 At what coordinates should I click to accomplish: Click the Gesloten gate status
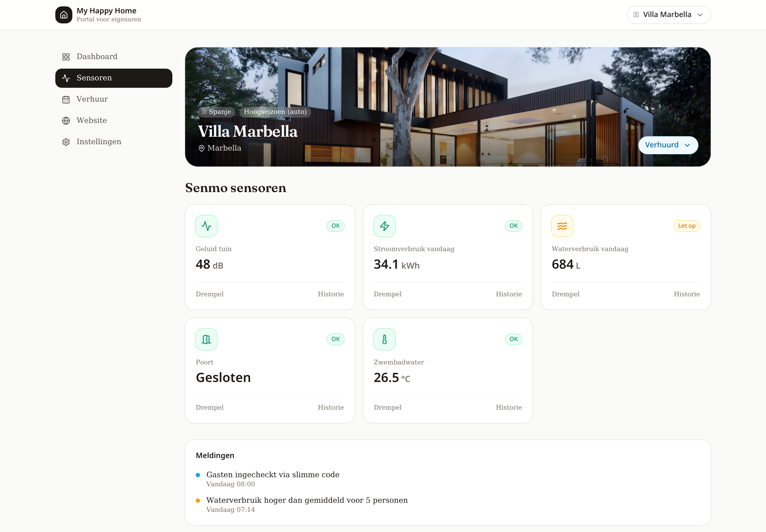tap(223, 378)
